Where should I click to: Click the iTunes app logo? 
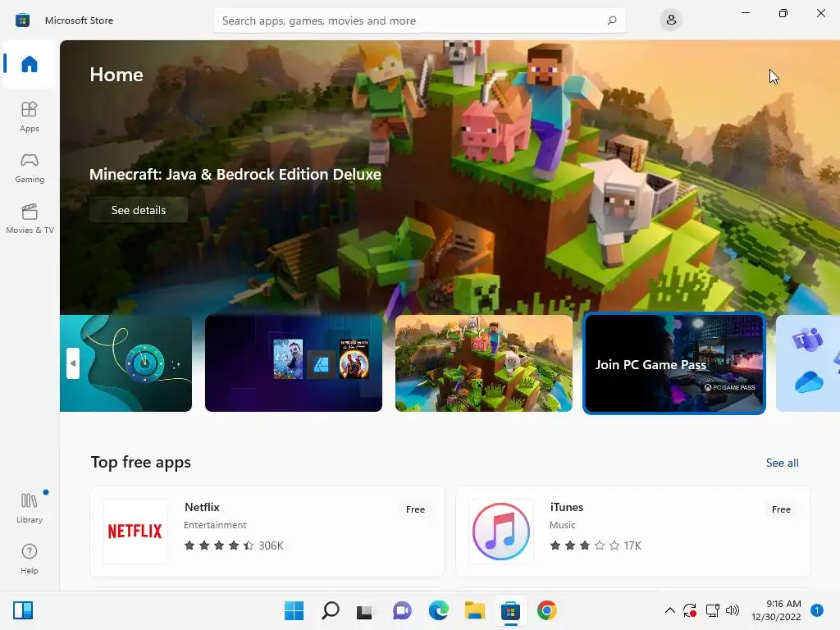tap(501, 532)
